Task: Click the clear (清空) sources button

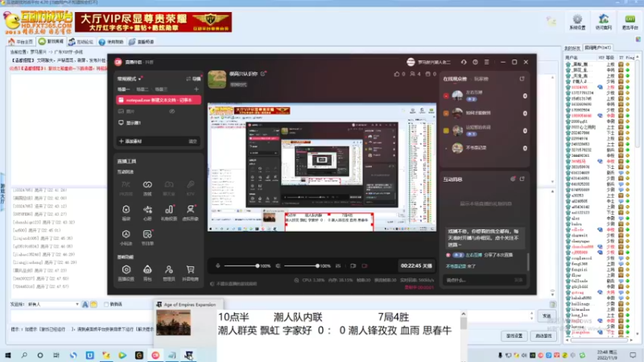Action: pyautogui.click(x=192, y=142)
